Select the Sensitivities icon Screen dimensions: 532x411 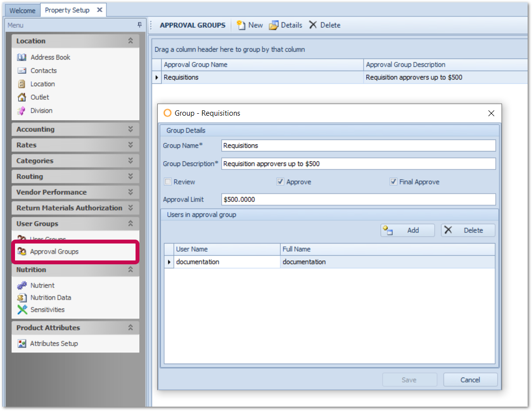click(22, 310)
